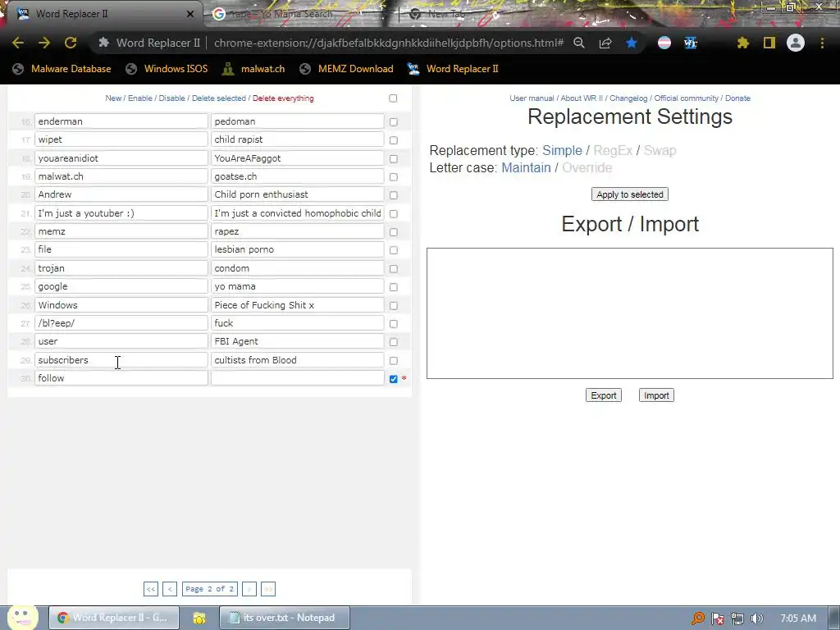The width and height of the screenshot is (840, 630).
Task: Set replacement type to RegEx
Action: coord(613,151)
